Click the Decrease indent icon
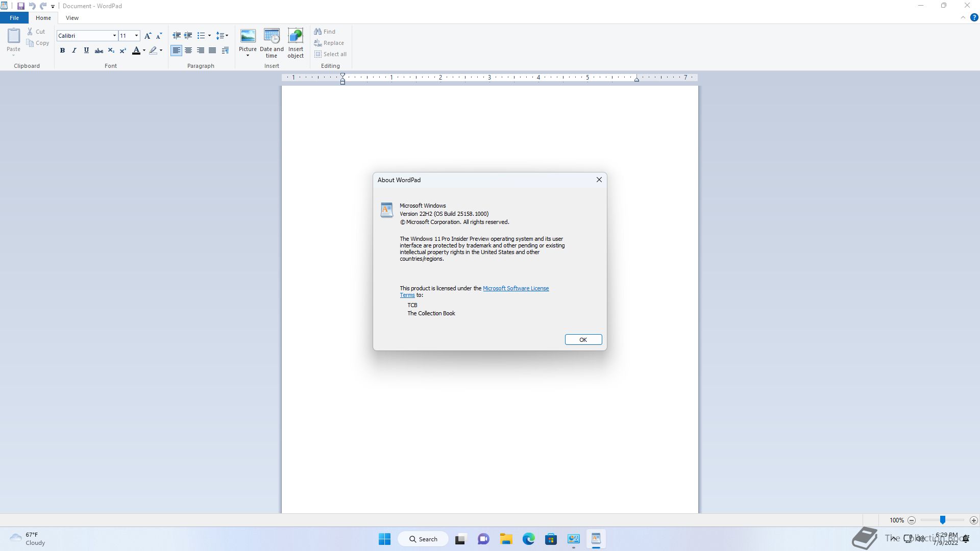The image size is (980, 551). coord(177,36)
